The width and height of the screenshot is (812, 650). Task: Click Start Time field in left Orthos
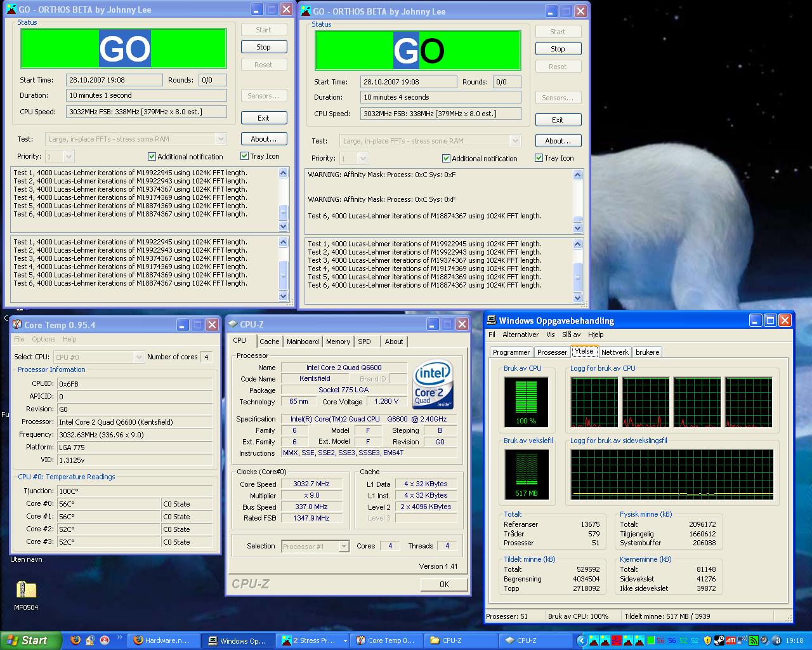click(114, 80)
